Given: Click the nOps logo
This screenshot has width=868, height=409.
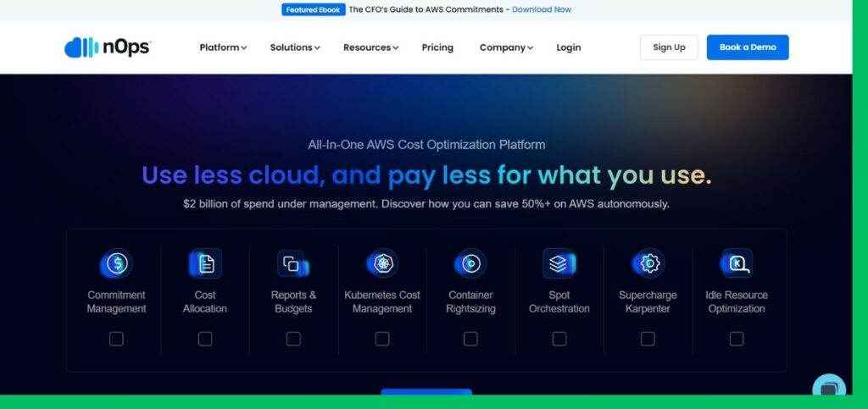Looking at the screenshot, I should 108,47.
